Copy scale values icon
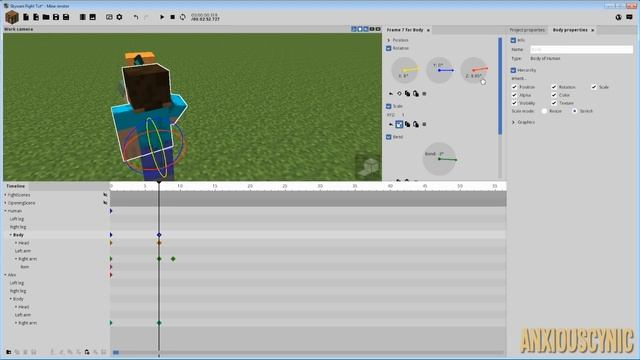Screen dimensions: 640x360 pos(407,124)
